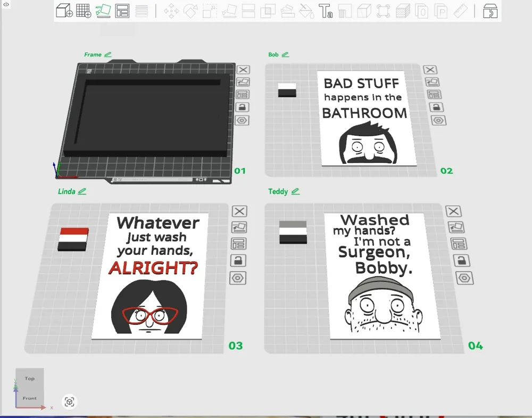Toggle lock on the Bob plate

pyautogui.click(x=436, y=107)
